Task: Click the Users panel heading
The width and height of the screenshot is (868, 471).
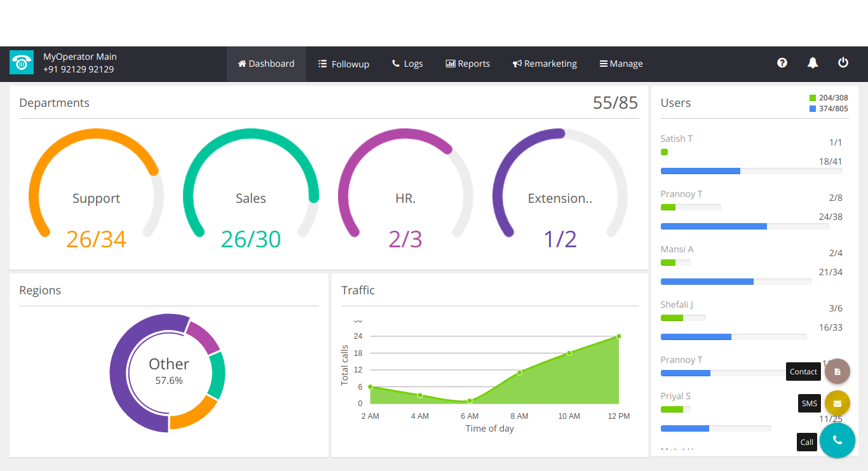Action: tap(675, 103)
